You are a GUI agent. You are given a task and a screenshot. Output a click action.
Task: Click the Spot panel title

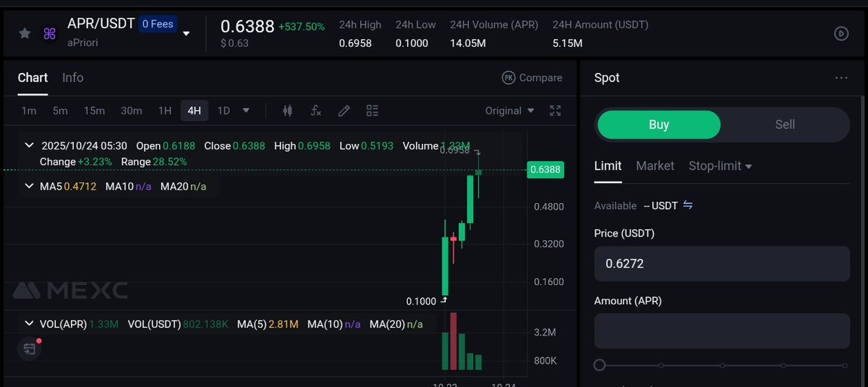[607, 77]
